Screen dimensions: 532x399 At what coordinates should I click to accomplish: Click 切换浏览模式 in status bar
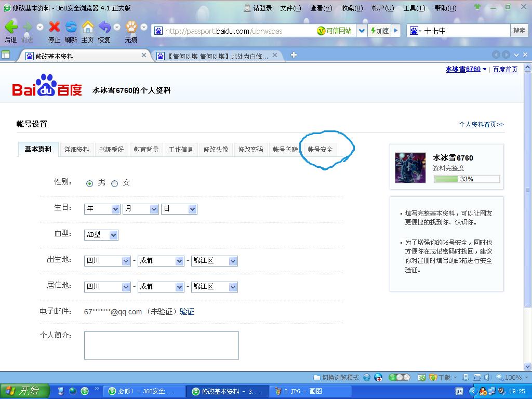(336, 377)
